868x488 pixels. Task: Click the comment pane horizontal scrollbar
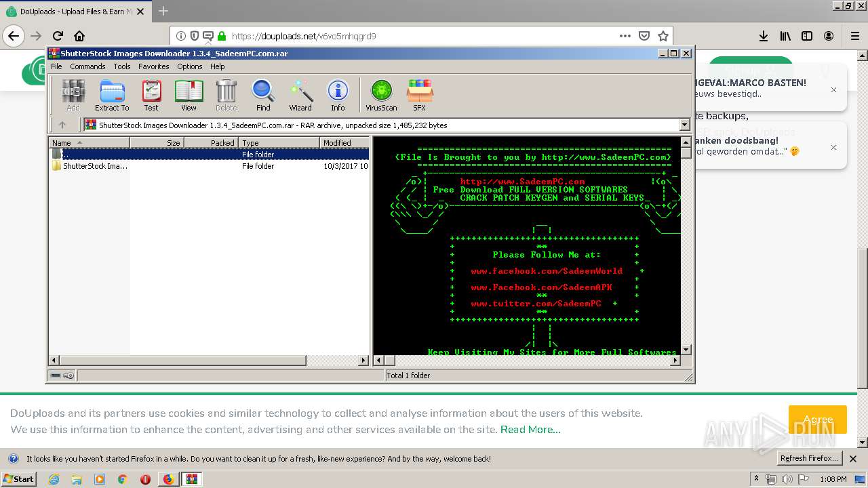point(527,361)
